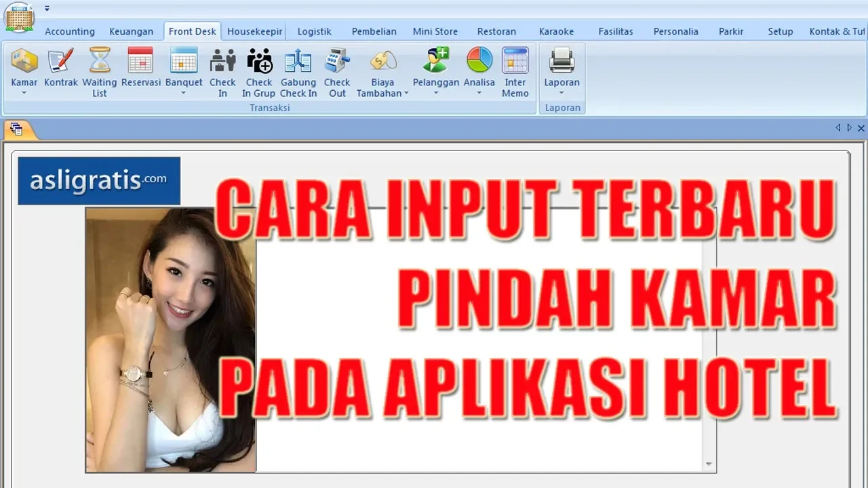The width and height of the screenshot is (868, 488).
Task: Open the Parkir tab
Action: click(x=731, y=31)
